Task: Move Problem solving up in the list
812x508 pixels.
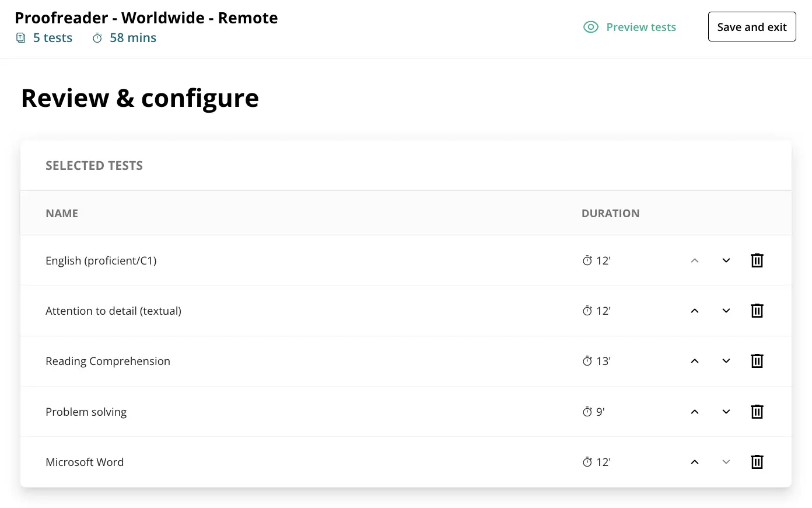Action: coord(694,412)
